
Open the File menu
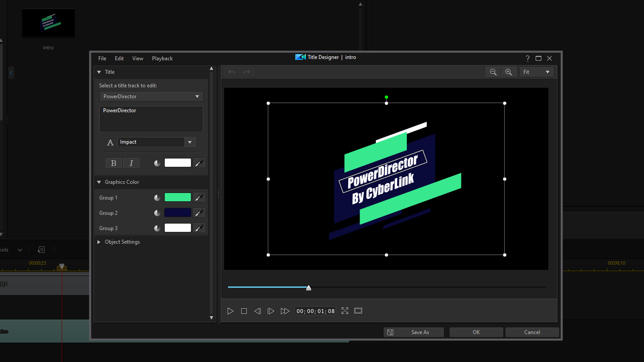click(x=102, y=59)
